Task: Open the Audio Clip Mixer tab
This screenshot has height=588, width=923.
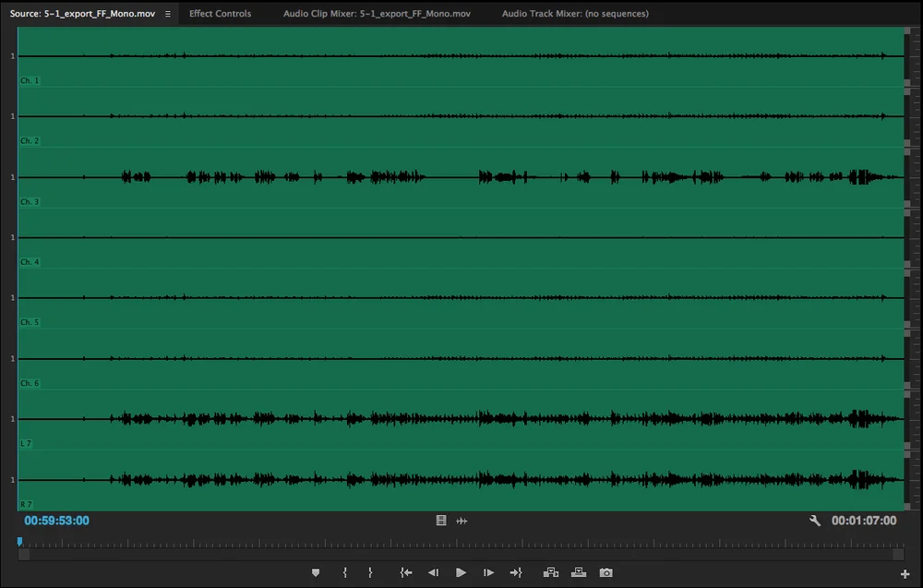Action: coord(377,14)
